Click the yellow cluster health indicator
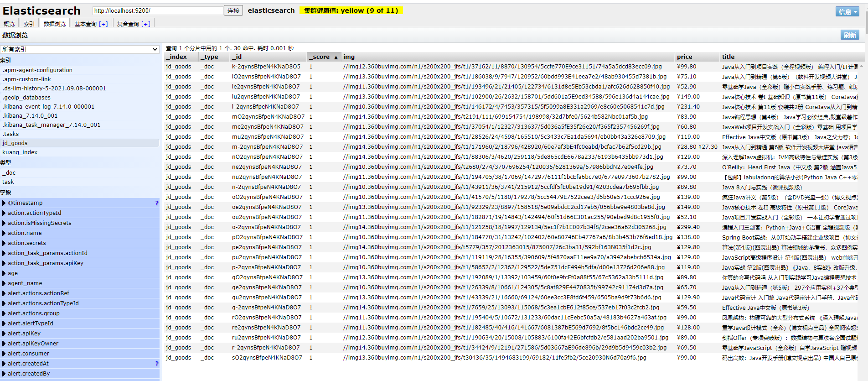The height and width of the screenshot is (381, 868). coord(351,10)
